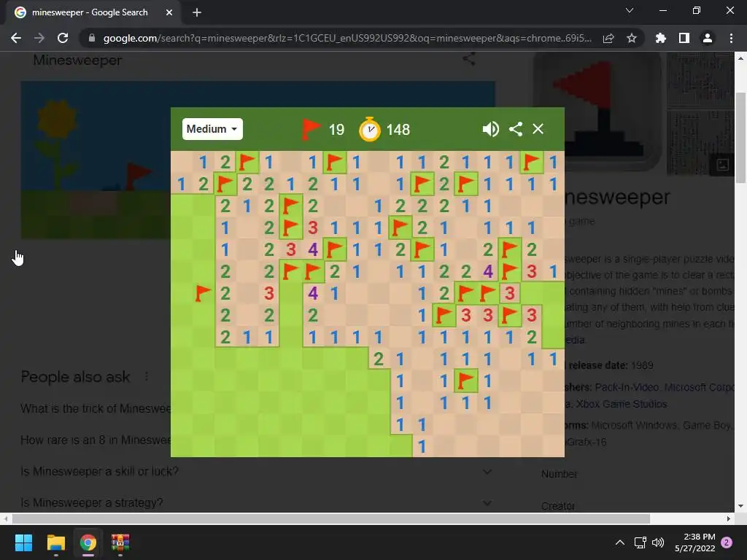The image size is (747, 560).
Task: Click the vertical page scrollbar
Action: coord(740,138)
